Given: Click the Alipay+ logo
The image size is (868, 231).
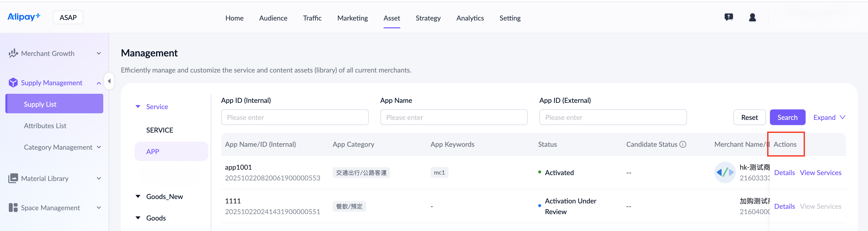Looking at the screenshot, I should point(24,17).
